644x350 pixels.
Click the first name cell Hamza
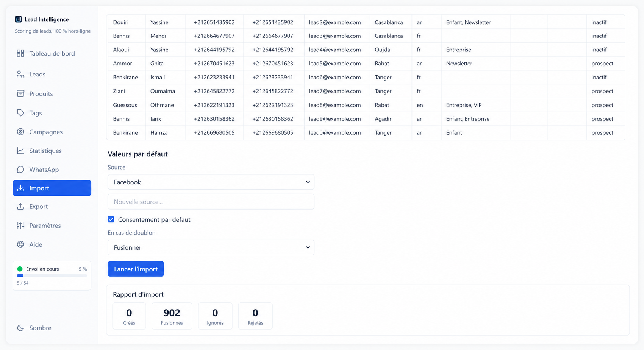(x=159, y=133)
